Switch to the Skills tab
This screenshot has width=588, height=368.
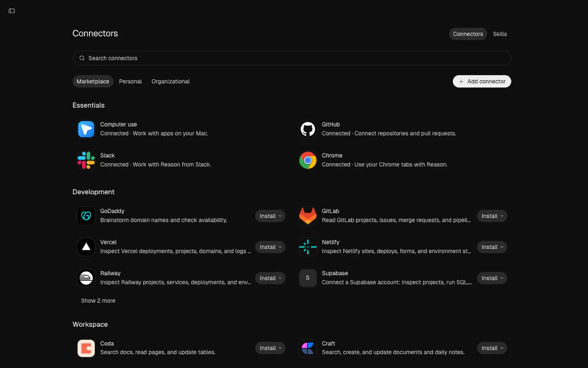[x=500, y=34]
